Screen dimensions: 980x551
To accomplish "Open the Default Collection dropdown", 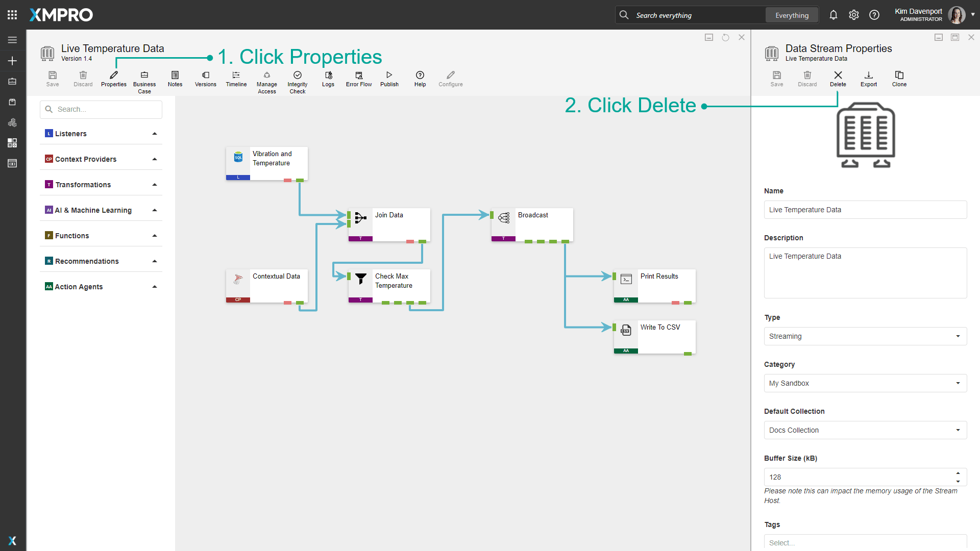I will point(865,430).
